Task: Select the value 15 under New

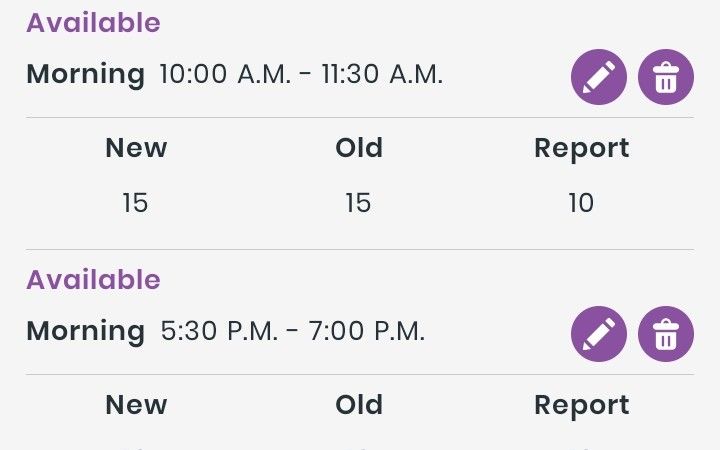Action: coord(135,203)
